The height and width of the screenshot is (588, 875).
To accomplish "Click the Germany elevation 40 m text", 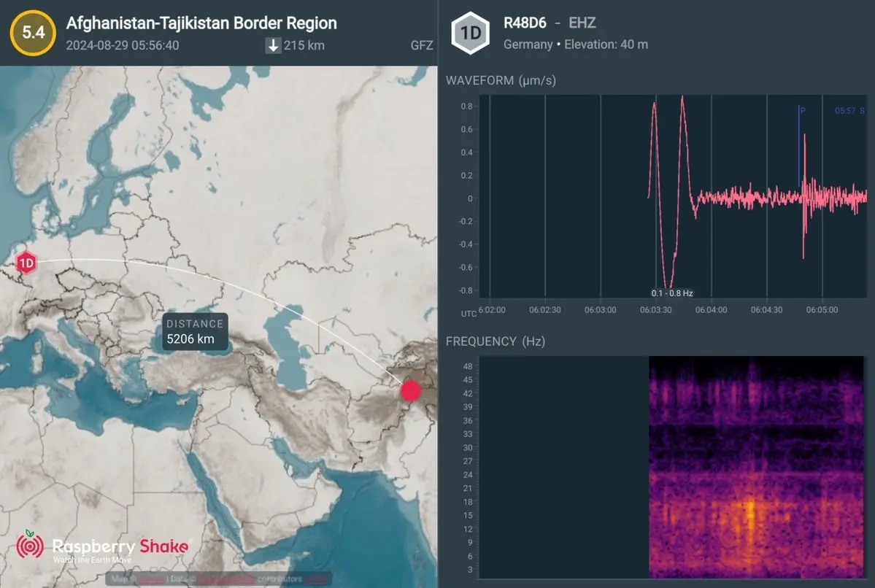I will click(x=576, y=45).
